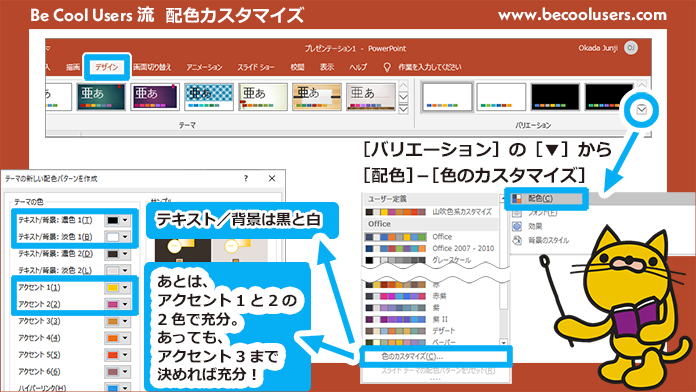Image resolution: width=696 pixels, height=392 pixels.
Task: Click the 作業を入力してください search field
Action: 430,67
